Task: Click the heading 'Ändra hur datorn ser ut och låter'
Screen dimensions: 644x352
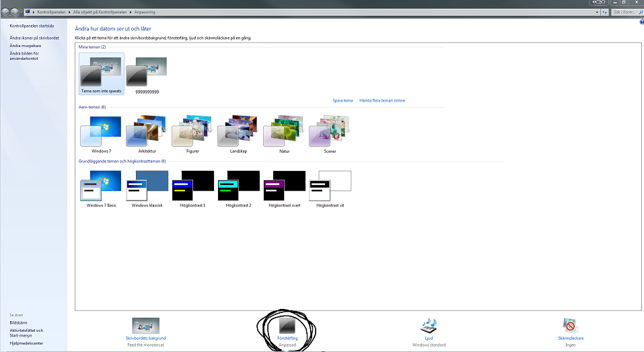Action: pyautogui.click(x=113, y=29)
